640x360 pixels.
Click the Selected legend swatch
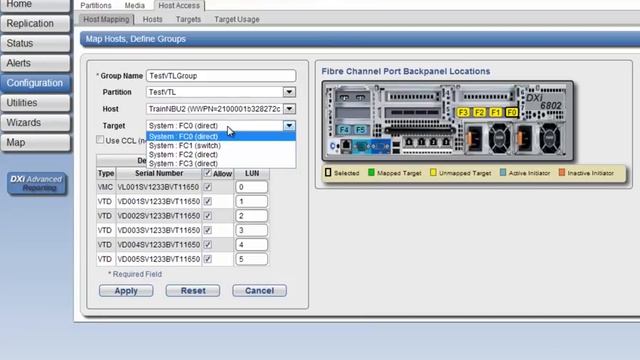(328, 172)
